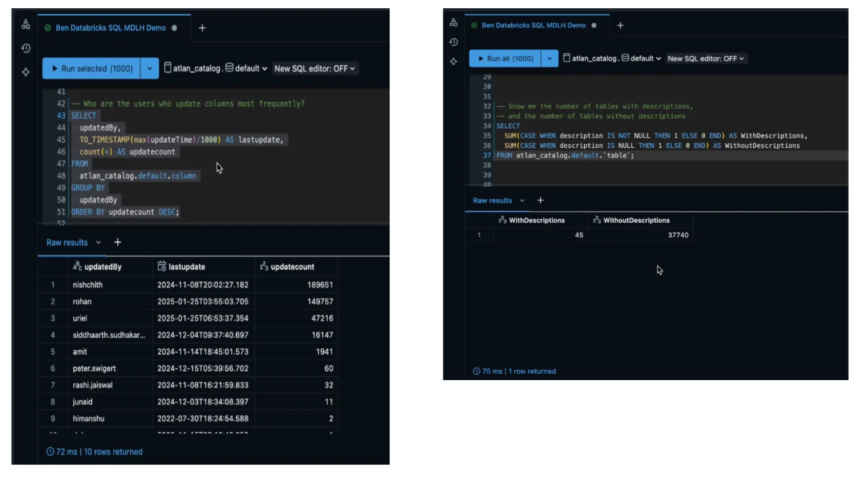Turn on the New SQL editor toggle
Viewport: 868px width, 477px height.
click(x=315, y=68)
